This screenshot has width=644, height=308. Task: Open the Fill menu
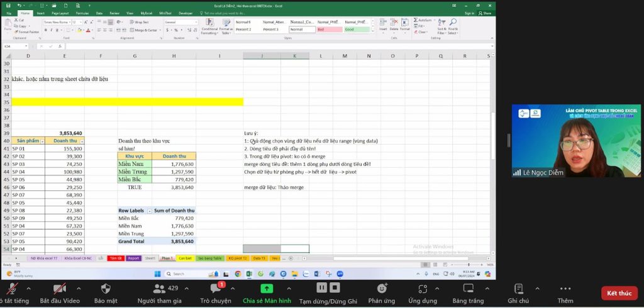coord(419,26)
